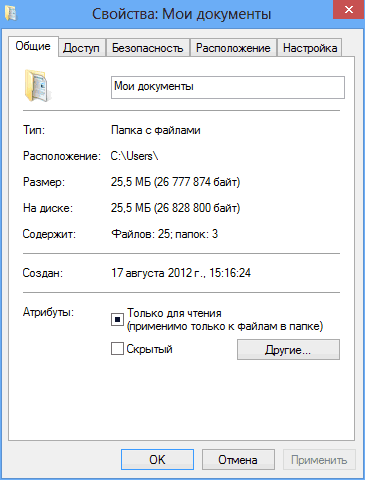Click the Тип: label
The image size is (365, 480).
pos(34,130)
